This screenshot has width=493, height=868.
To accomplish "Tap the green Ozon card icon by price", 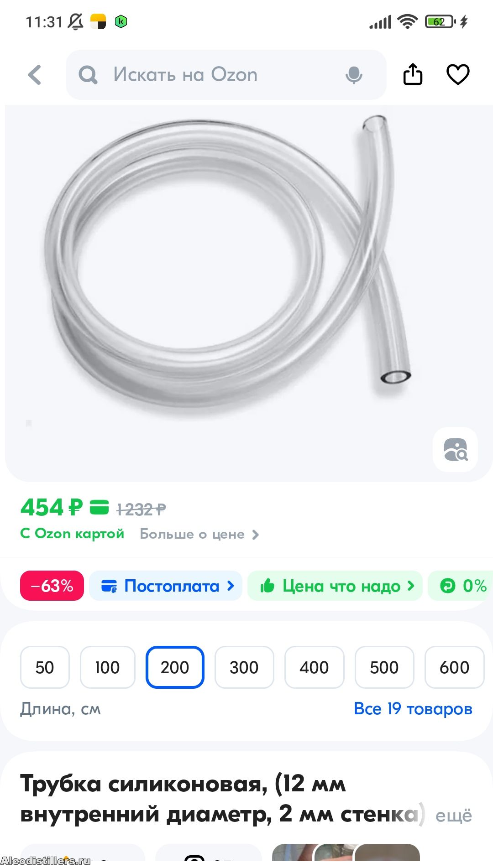I will [99, 507].
